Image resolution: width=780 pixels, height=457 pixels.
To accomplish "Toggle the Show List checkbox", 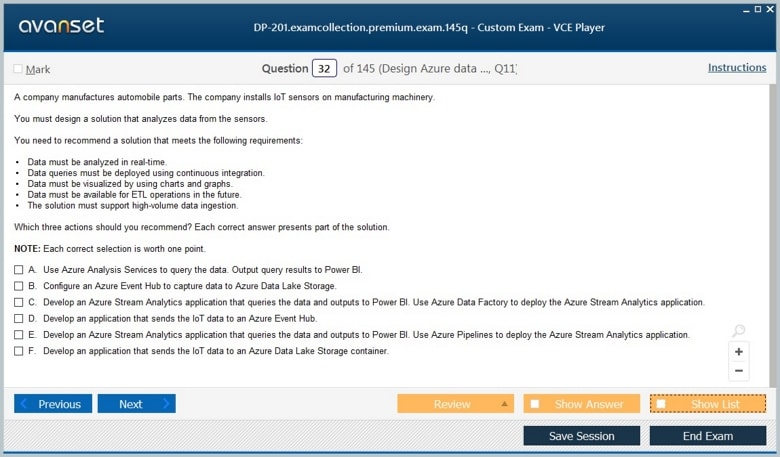I will coord(661,404).
